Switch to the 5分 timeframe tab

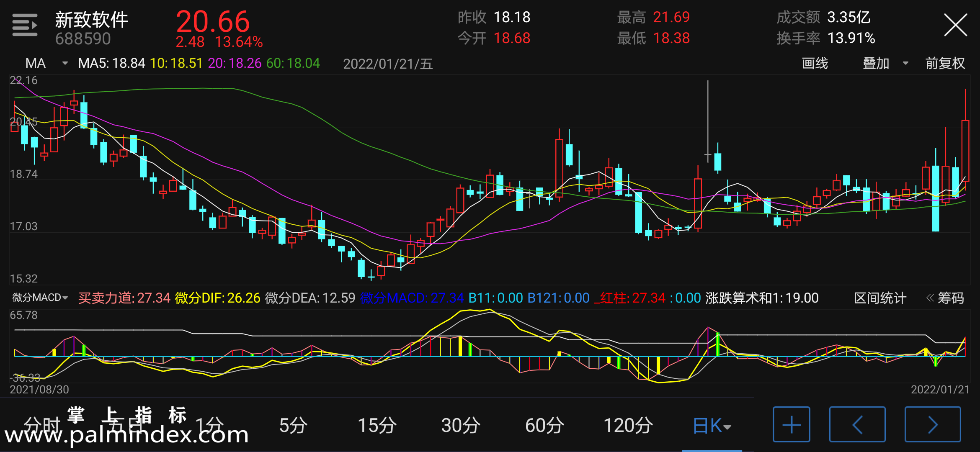point(293,425)
